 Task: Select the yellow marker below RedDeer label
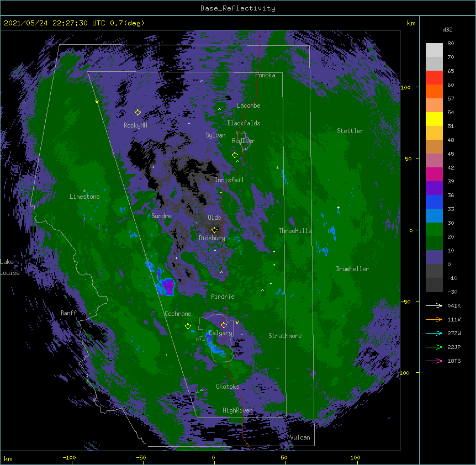click(x=235, y=155)
